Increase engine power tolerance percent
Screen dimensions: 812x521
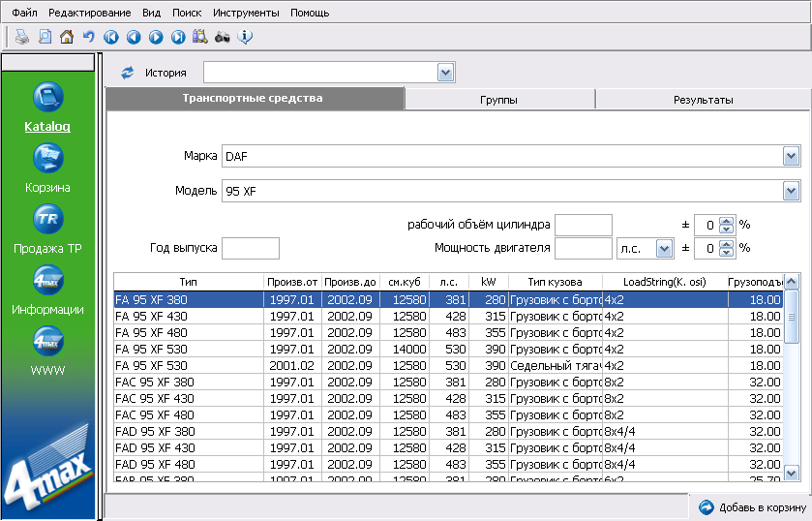pos(727,244)
